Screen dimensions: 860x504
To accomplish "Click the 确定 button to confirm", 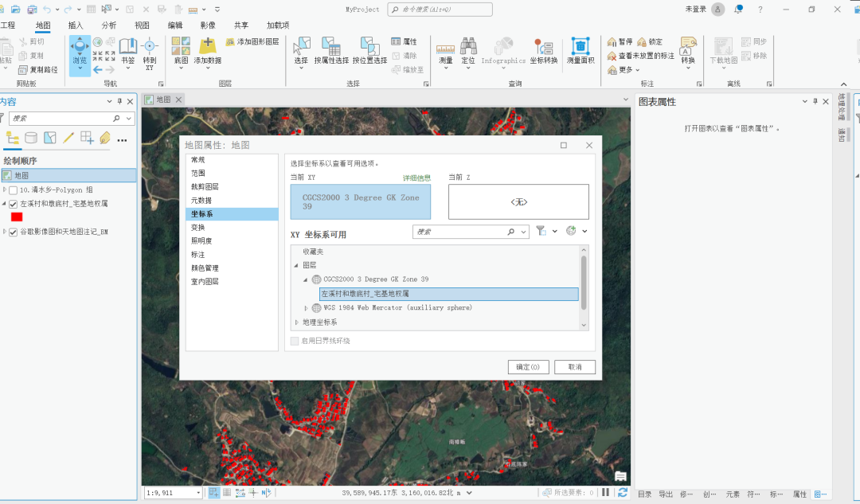I will click(528, 367).
